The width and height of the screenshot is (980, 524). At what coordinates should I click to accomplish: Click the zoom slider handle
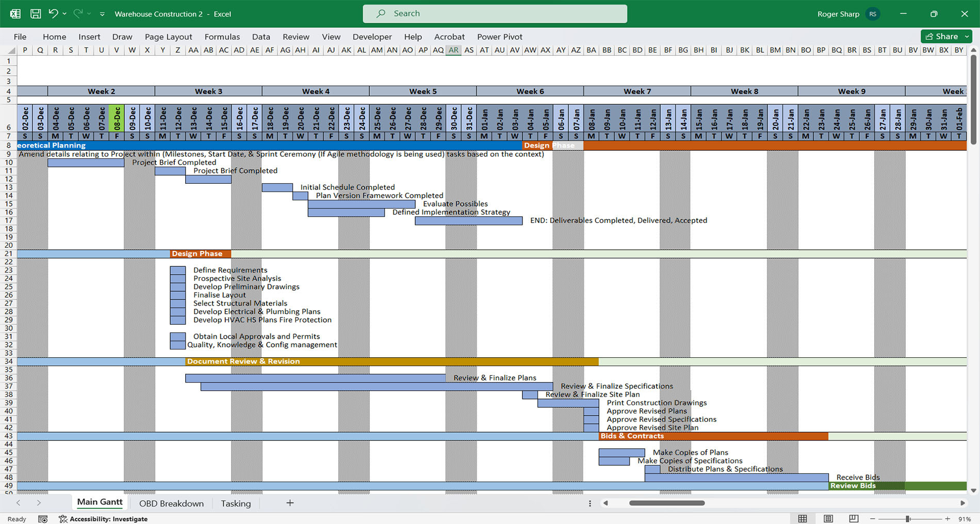908,519
